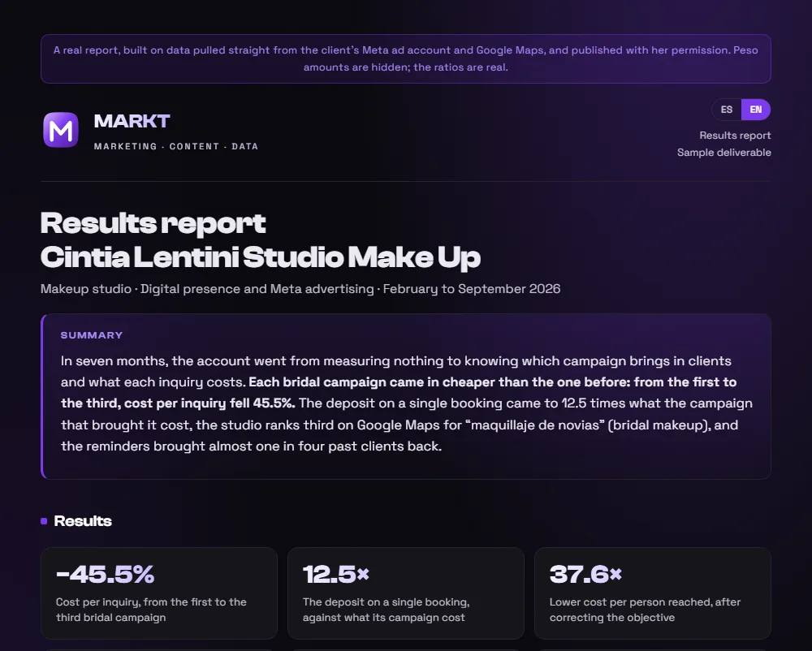Click 'Lower cost per person reached' caption
The height and width of the screenshot is (651, 812).
(x=645, y=610)
